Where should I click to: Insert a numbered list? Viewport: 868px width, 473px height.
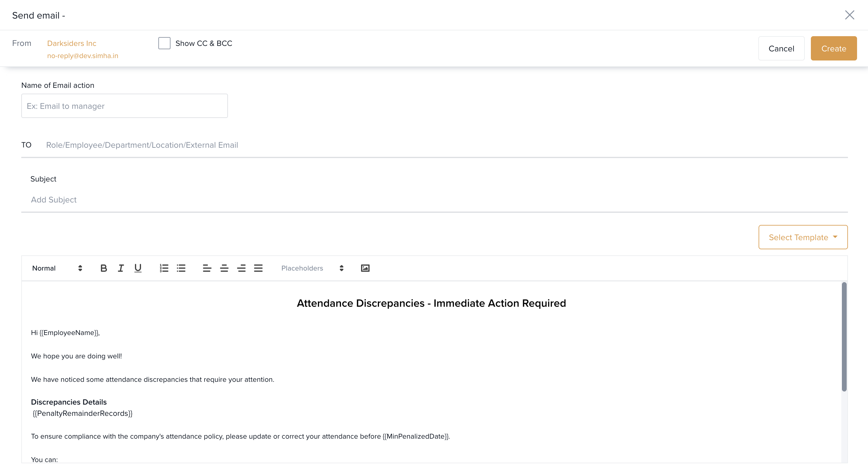164,268
